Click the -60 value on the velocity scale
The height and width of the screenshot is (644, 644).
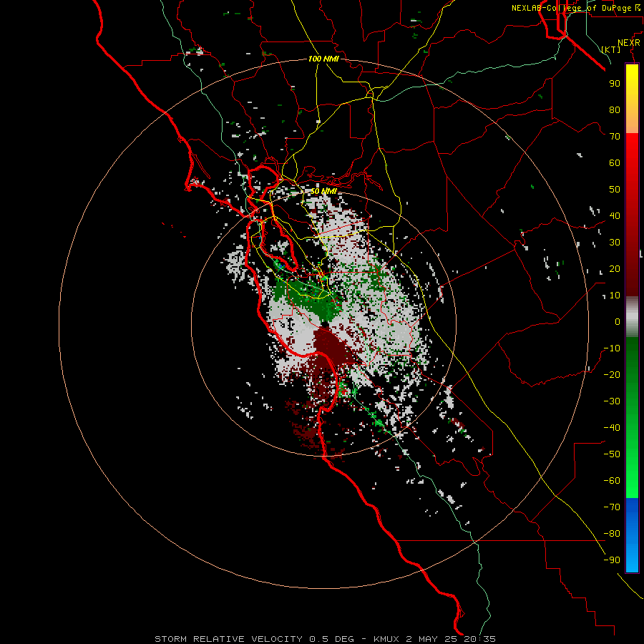tap(612, 481)
